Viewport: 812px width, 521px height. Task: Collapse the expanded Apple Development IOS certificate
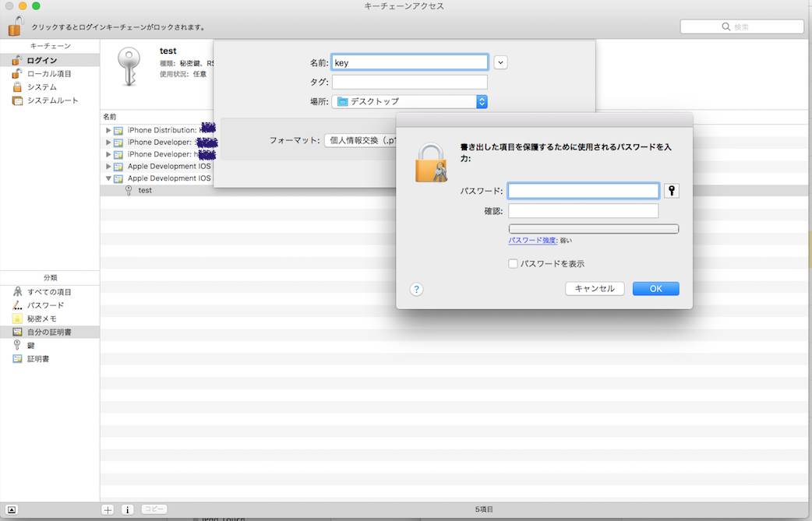(108, 178)
